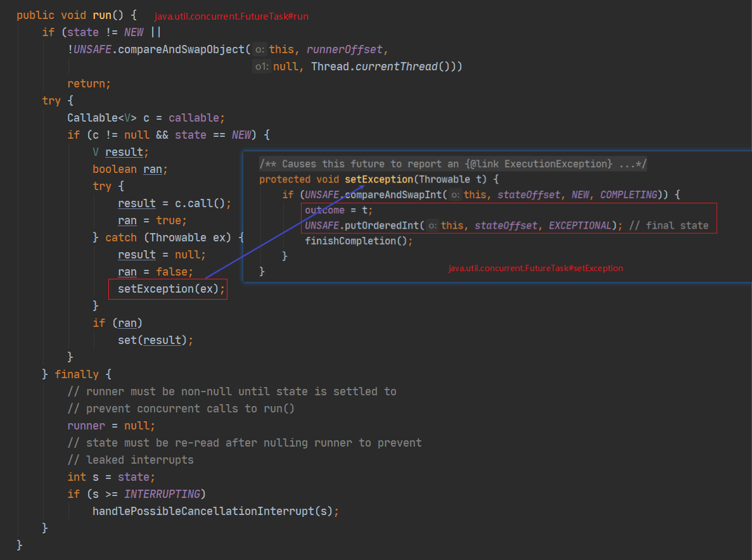Click the if (ran) statement
Screen dimensions: 752x560
117,323
